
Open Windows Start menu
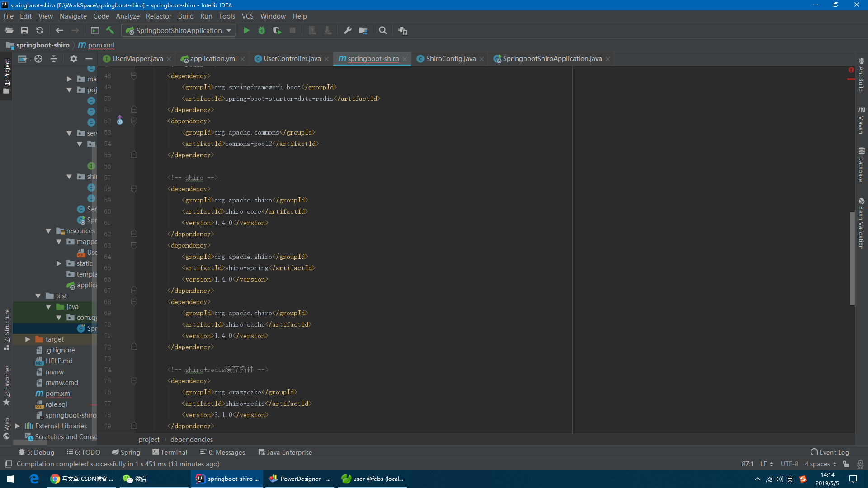coord(11,479)
